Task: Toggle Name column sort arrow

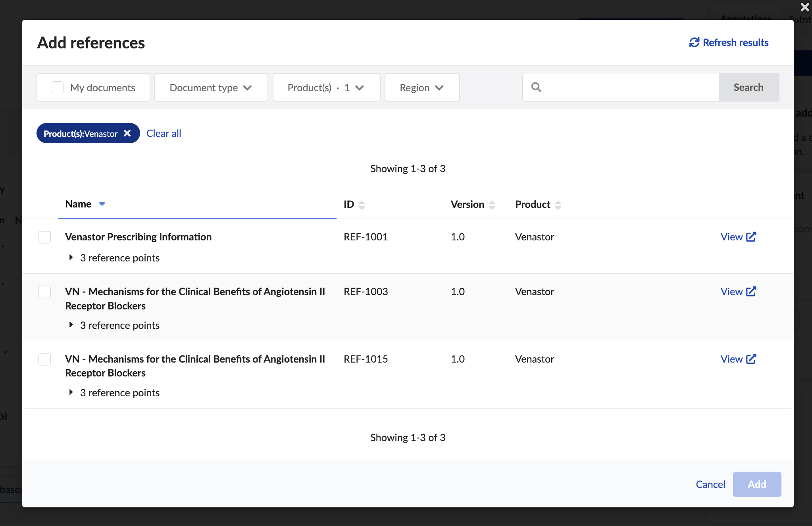Action: (x=102, y=204)
